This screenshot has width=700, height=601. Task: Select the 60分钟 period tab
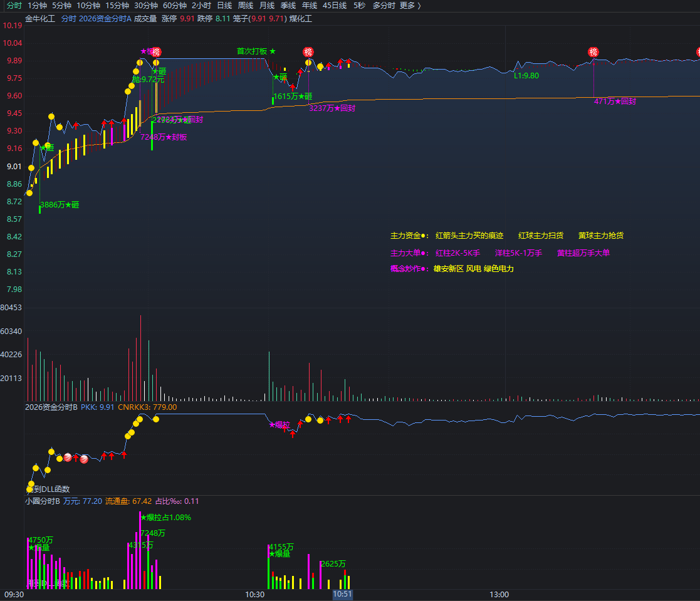click(x=175, y=6)
